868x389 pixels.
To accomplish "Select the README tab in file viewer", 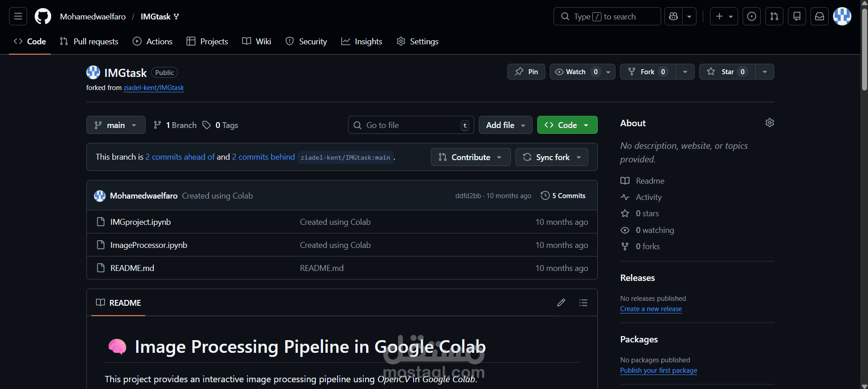I will coord(119,303).
